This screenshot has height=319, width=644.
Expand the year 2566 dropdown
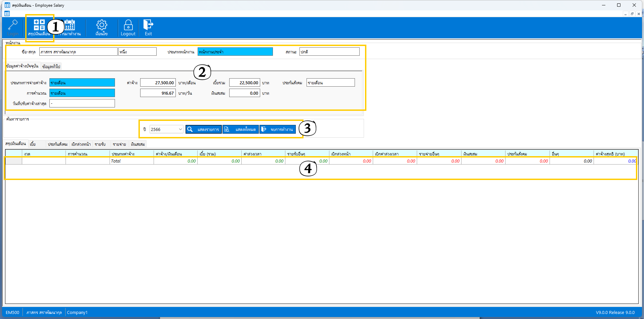[180, 129]
